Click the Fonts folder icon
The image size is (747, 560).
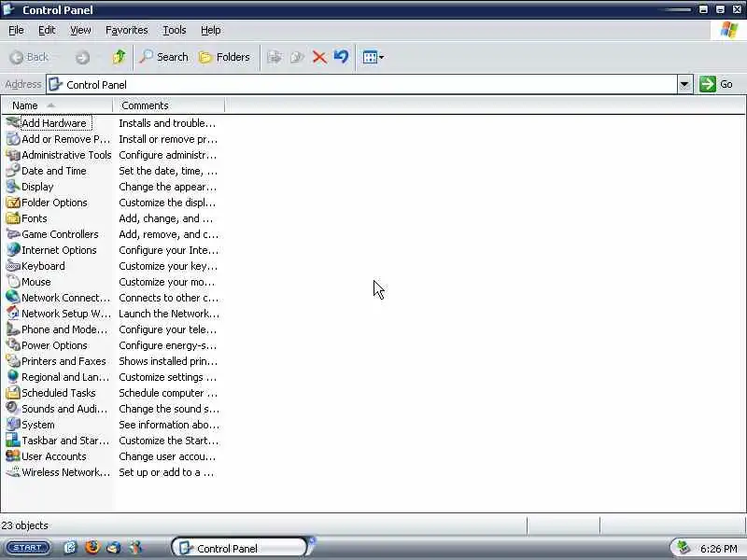click(13, 218)
